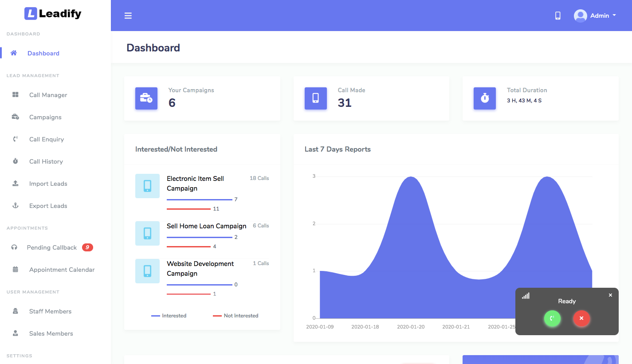Image resolution: width=632 pixels, height=364 pixels.
Task: Click the Campaigns briefcase icon in sidebar
Action: click(x=16, y=117)
